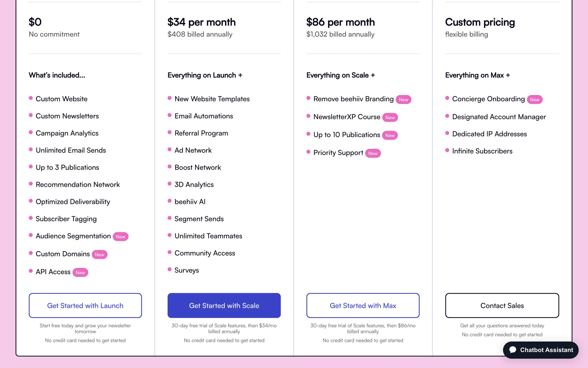The width and height of the screenshot is (588, 368).
Task: Choose the Get Started with Max button
Action: pos(363,305)
